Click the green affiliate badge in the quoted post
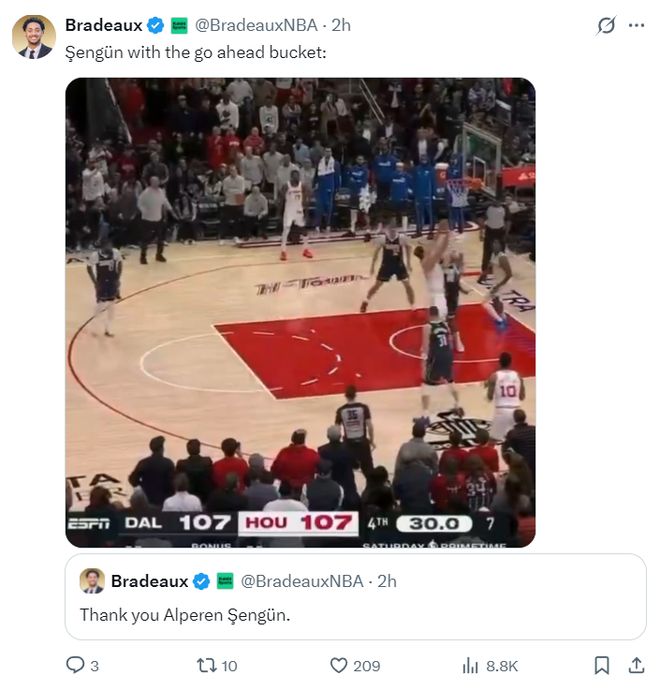Image resolution: width=660 pixels, height=690 pixels. tap(224, 581)
